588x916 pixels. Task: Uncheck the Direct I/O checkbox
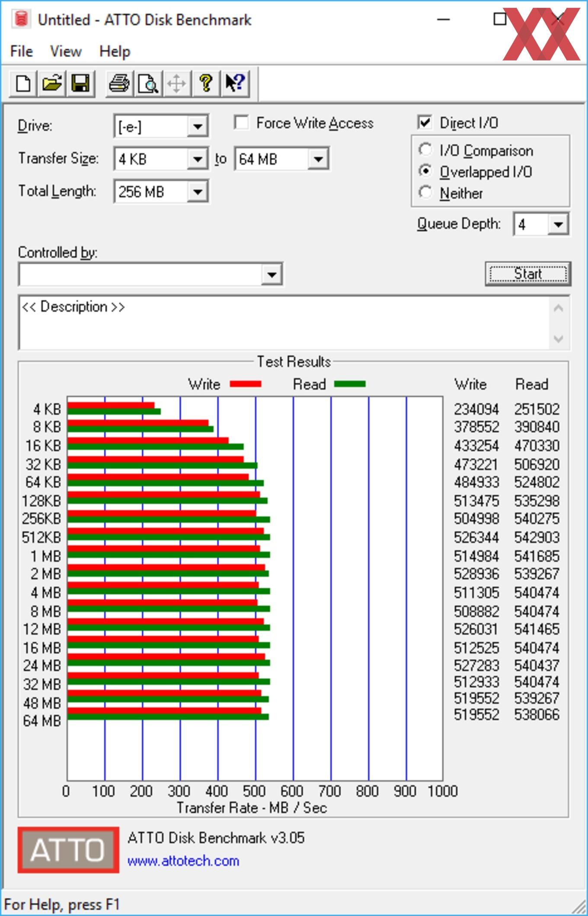pos(425,123)
